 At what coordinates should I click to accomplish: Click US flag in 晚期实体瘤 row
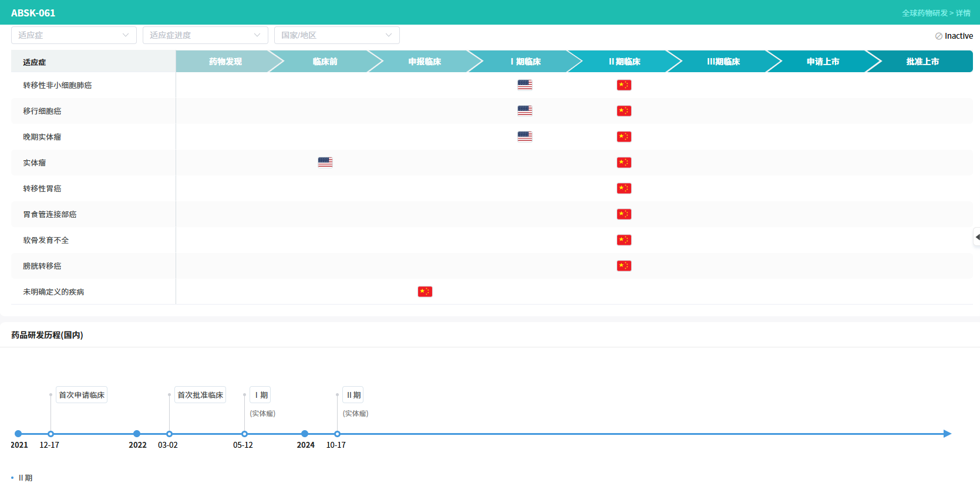pyautogui.click(x=524, y=136)
